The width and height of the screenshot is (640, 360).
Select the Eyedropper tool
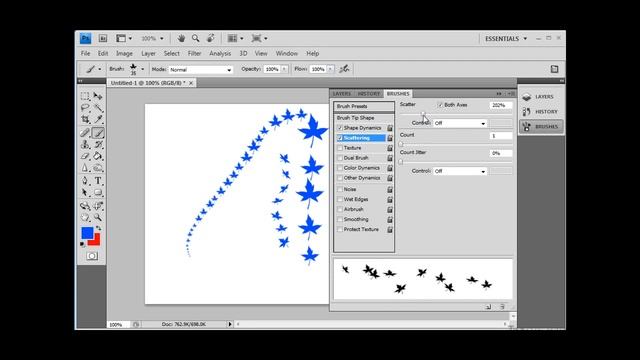(98, 119)
